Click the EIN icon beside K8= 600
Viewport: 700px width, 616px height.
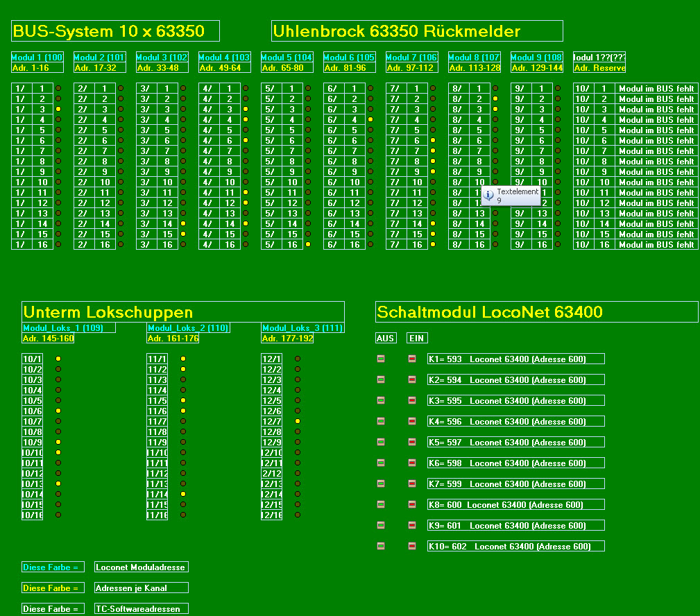[412, 504]
